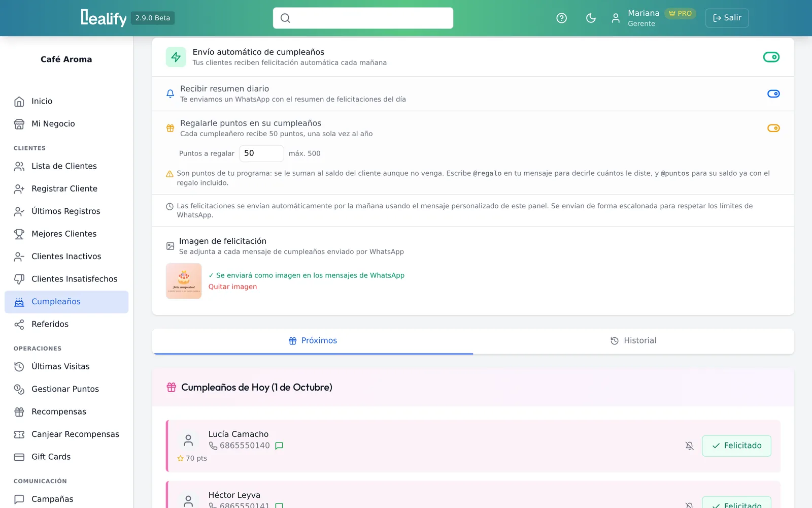Click the Dealify logo
The height and width of the screenshot is (508, 812).
[x=104, y=18]
